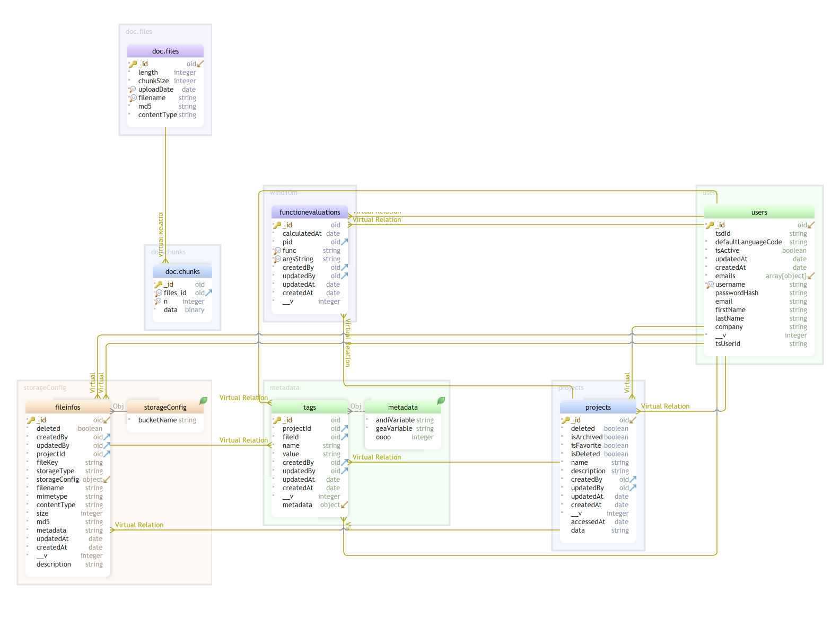
Task: Click the arrow icon beside doc.chunks files_id
Action: point(208,293)
